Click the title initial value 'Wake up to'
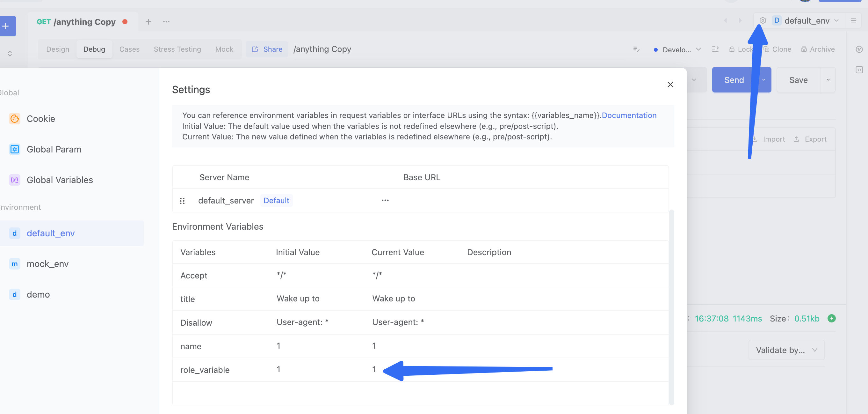 298,299
